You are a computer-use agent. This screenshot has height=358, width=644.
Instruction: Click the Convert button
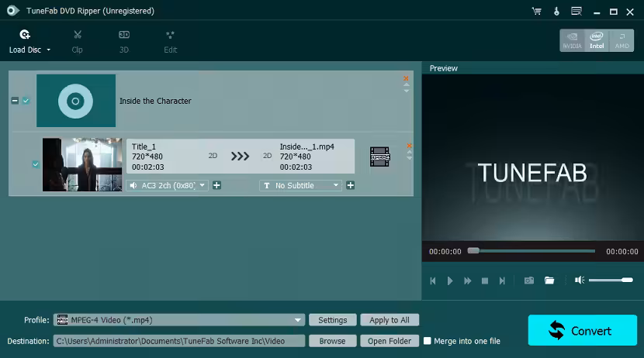click(582, 330)
